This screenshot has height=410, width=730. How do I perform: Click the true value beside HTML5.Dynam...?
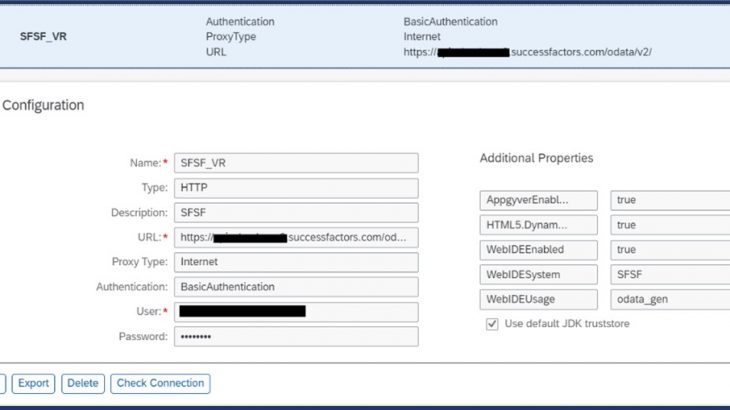click(670, 225)
